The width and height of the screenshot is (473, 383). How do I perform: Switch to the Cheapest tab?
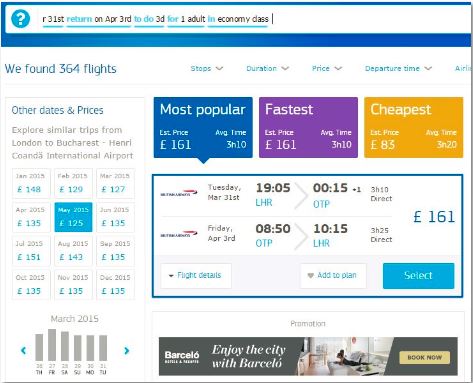[x=413, y=127]
